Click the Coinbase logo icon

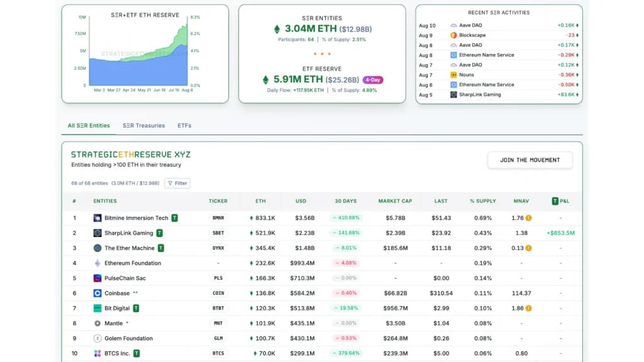point(97,293)
